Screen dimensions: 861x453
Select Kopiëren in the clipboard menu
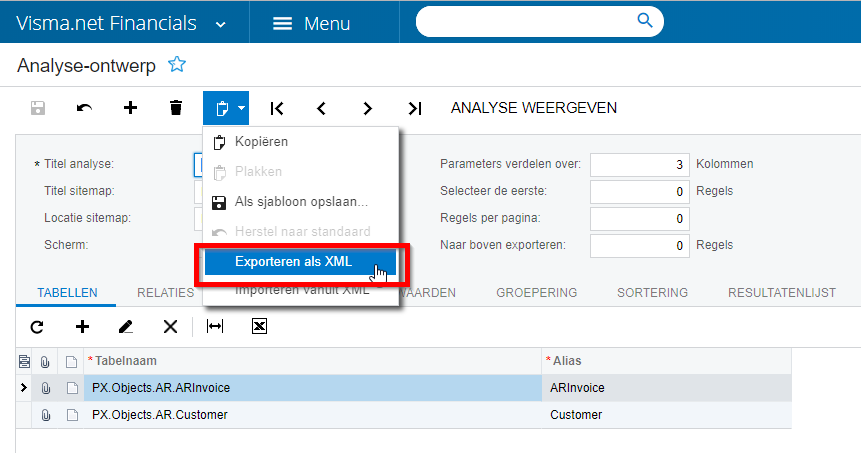pyautogui.click(x=261, y=142)
